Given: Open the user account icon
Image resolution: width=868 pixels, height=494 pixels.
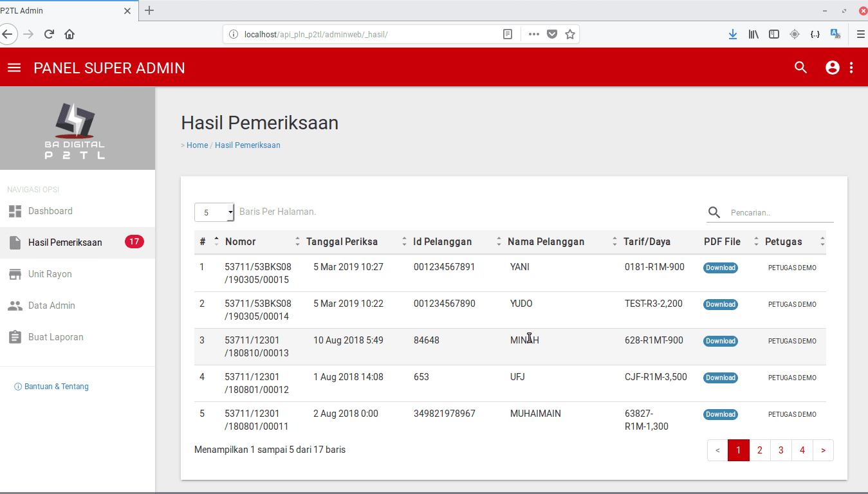Looking at the screenshot, I should [x=833, y=68].
